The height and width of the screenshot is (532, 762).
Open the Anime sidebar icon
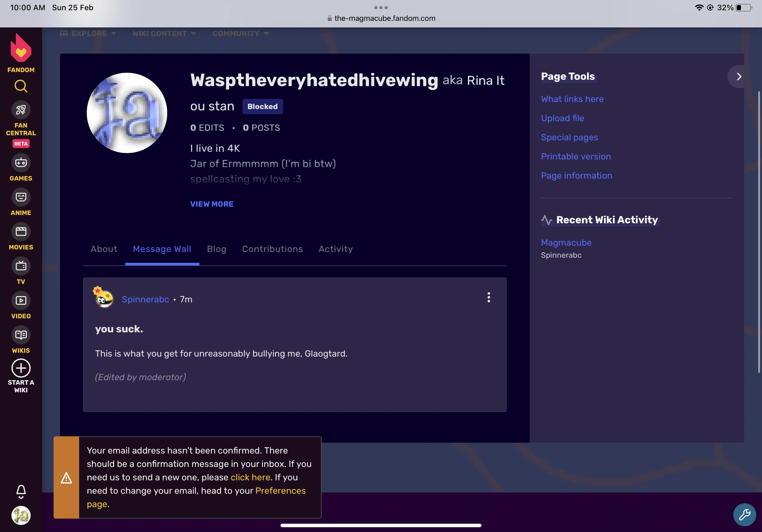click(x=21, y=197)
